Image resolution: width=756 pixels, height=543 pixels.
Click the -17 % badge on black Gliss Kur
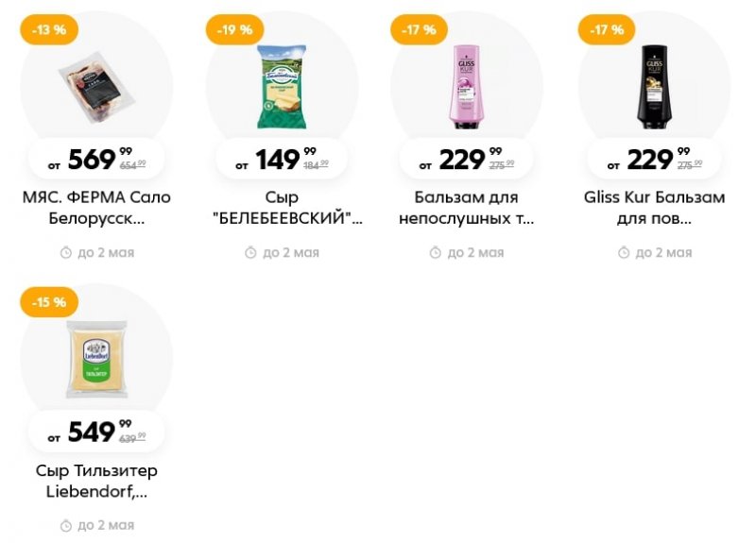pyautogui.click(x=607, y=30)
